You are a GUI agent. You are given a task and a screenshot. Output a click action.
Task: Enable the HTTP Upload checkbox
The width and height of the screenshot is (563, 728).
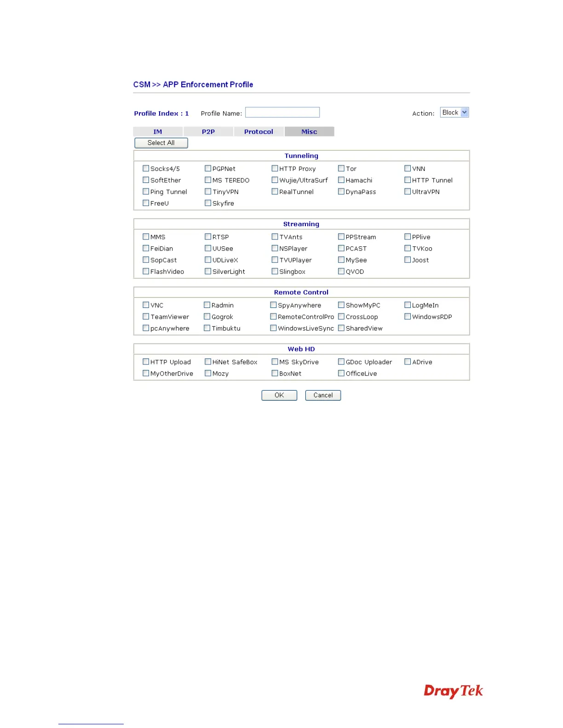click(146, 362)
